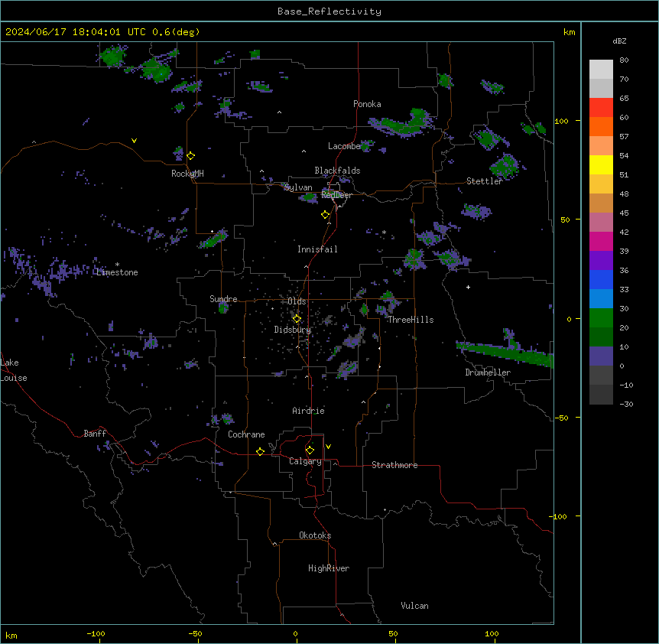
Task: Pick the green 20-30 dBZ legend swatch
Action: [601, 318]
